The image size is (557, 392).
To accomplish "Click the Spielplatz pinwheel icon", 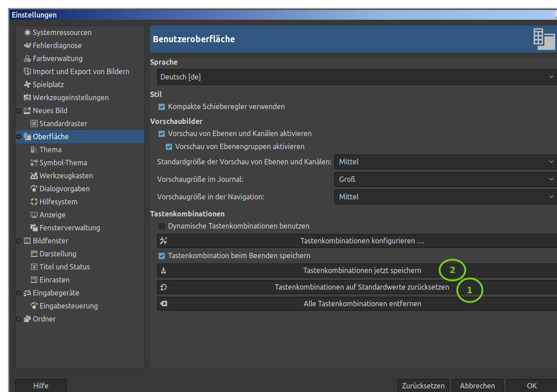I will (x=27, y=85).
